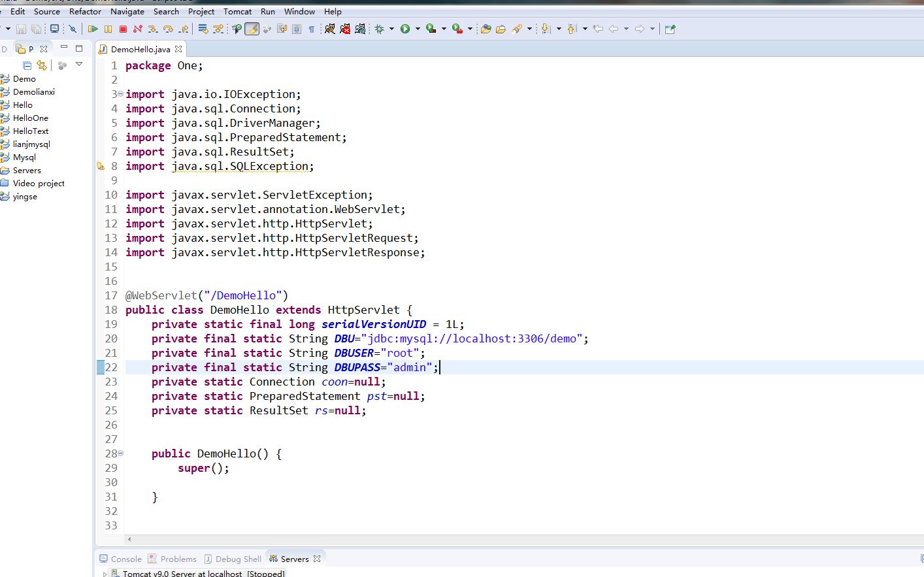Click the Open Task folder icon
The image size is (924, 577).
501,29
